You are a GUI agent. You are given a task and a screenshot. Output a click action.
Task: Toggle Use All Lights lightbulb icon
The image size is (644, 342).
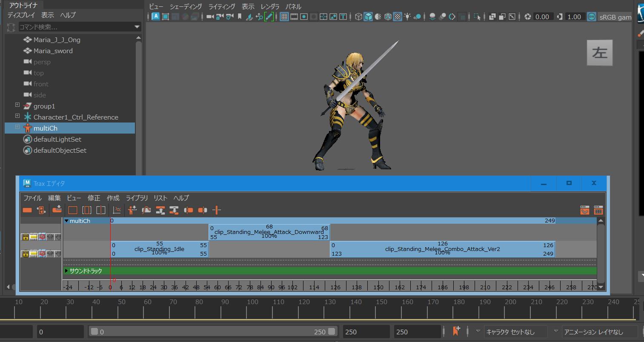(x=407, y=17)
